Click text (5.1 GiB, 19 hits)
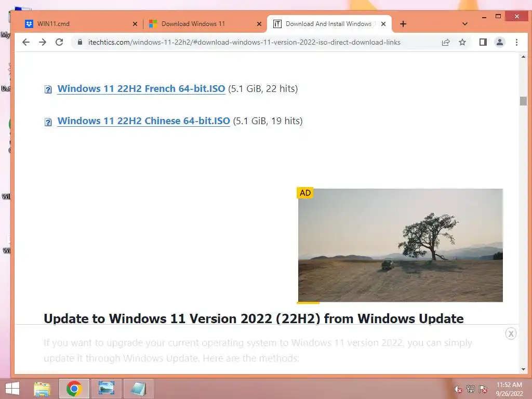532x399 pixels. (x=268, y=121)
